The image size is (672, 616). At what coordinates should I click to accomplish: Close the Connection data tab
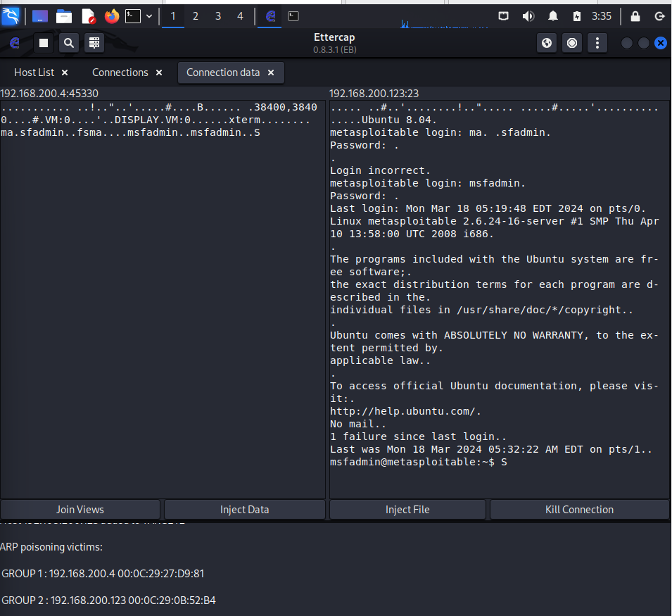(x=271, y=73)
